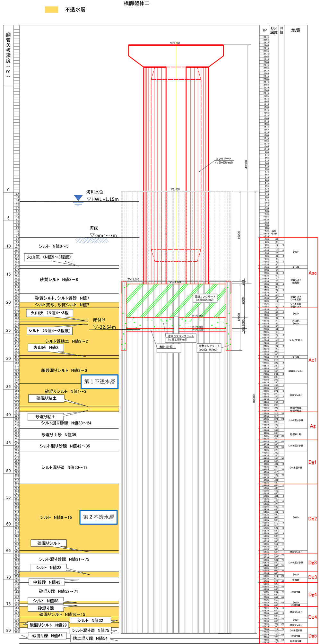Click the 中埋コンクリート callout label

pyautogui.click(x=209, y=348)
